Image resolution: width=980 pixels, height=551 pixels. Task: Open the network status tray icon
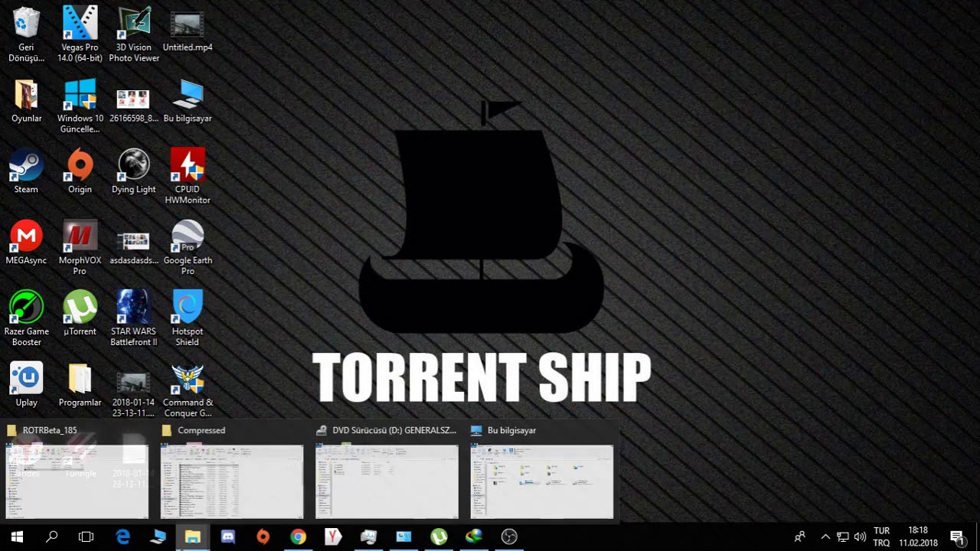(x=842, y=537)
